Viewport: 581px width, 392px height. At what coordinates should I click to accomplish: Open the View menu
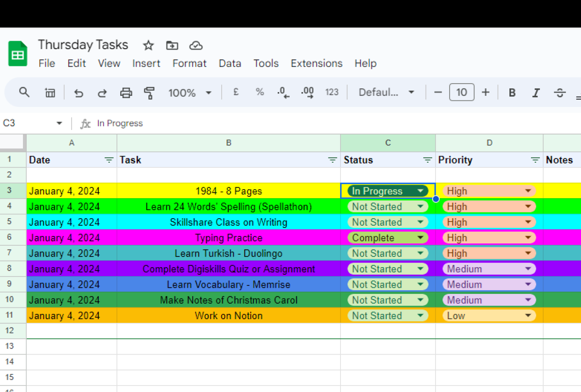[x=109, y=63]
